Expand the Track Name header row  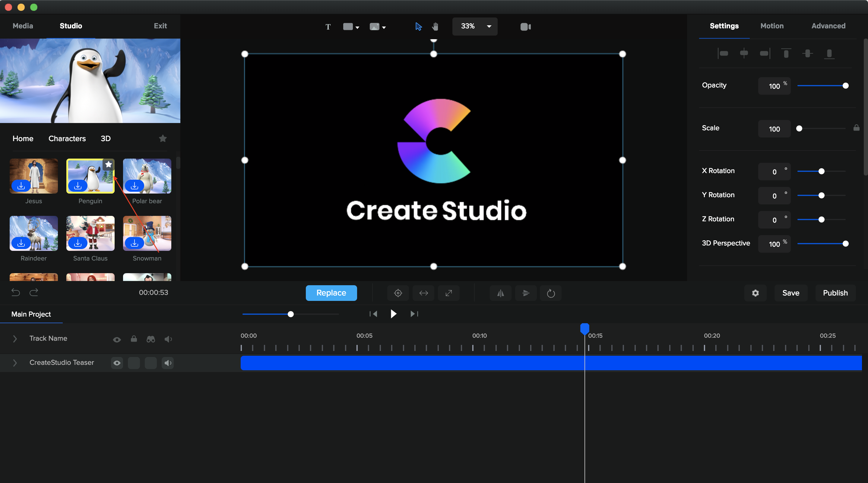pyautogui.click(x=15, y=339)
